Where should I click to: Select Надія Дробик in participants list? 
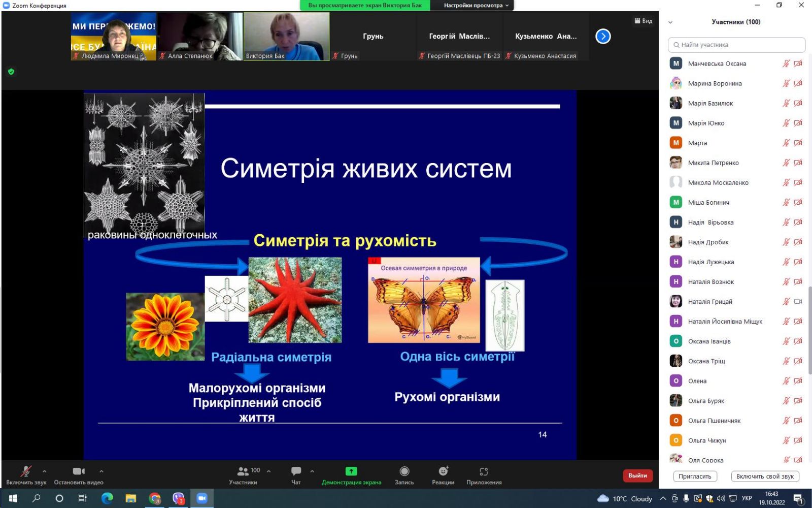pyautogui.click(x=708, y=242)
